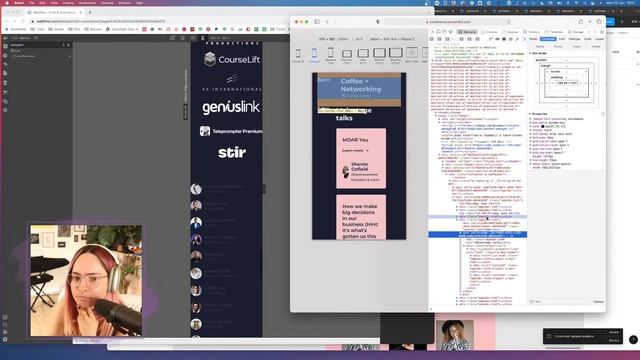Screen dimensions: 640x360
Task: Choose iPhone SE device preset
Action: (298, 56)
